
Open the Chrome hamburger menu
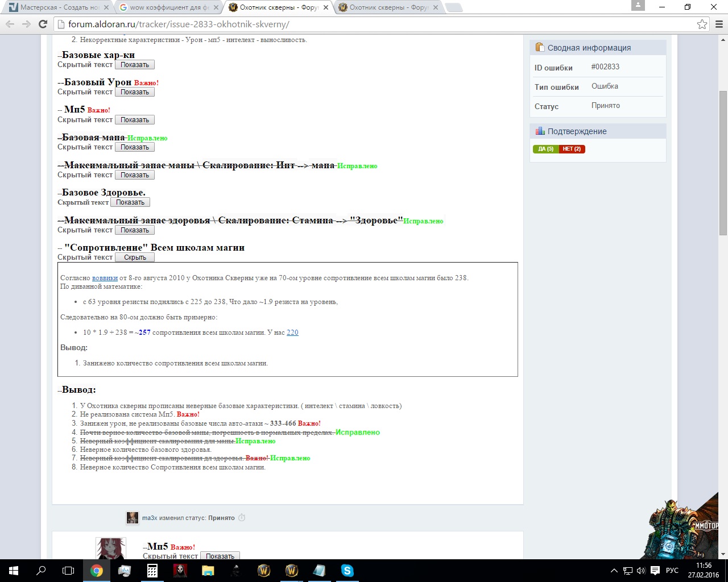pyautogui.click(x=719, y=24)
